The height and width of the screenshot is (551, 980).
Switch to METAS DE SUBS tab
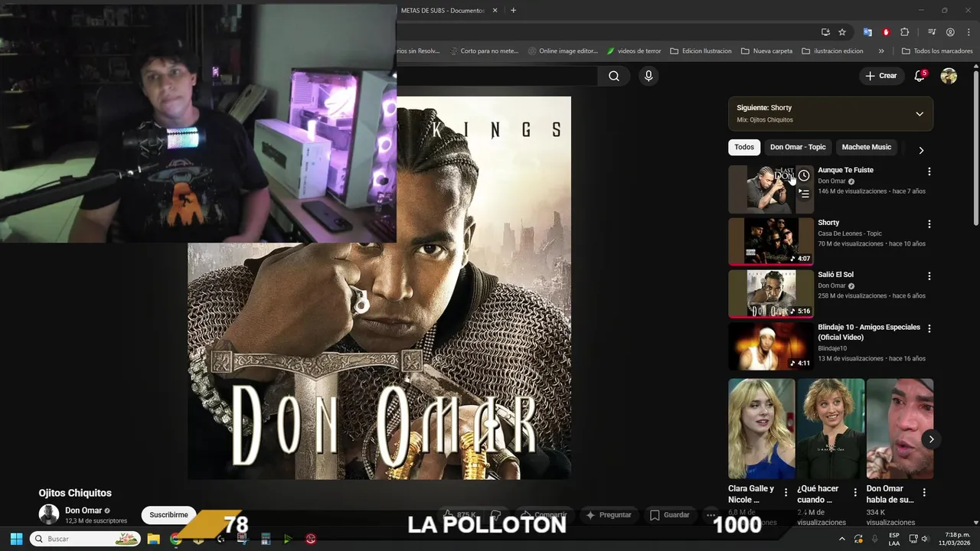(443, 11)
